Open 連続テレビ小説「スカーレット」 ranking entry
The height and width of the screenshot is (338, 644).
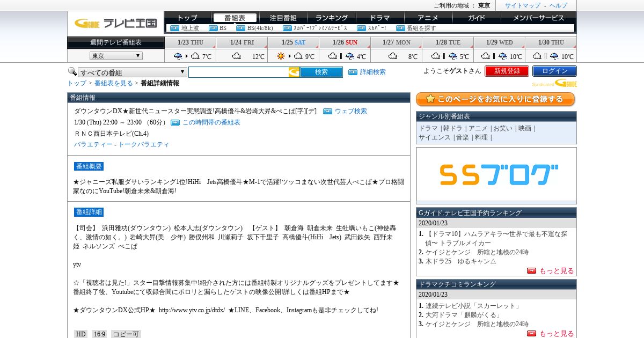pyautogui.click(x=473, y=306)
